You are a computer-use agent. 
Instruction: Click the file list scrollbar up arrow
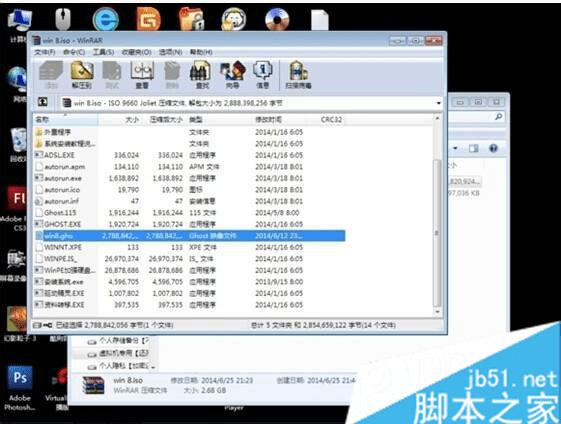(x=437, y=118)
